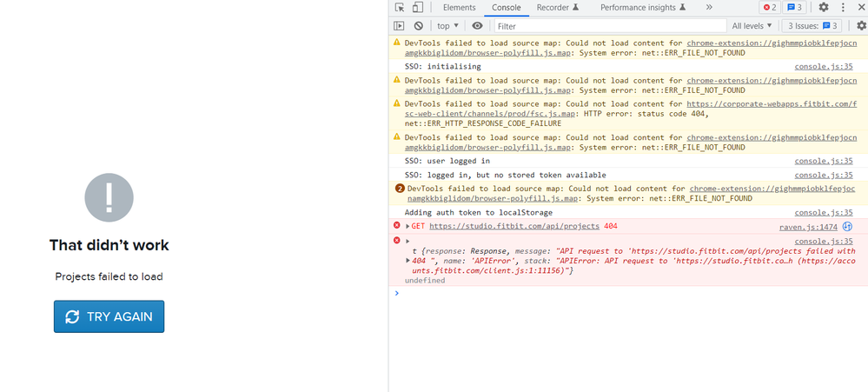Open console.js:35 link above APIError object
868x392 pixels.
[824, 242]
